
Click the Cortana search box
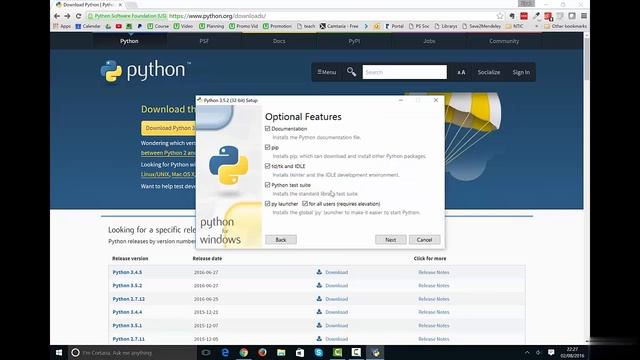pyautogui.click(x=132, y=353)
